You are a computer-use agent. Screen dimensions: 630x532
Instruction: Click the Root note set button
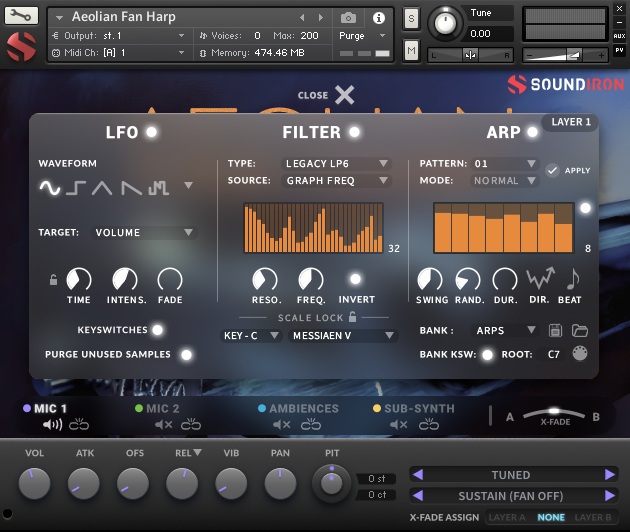(x=580, y=354)
